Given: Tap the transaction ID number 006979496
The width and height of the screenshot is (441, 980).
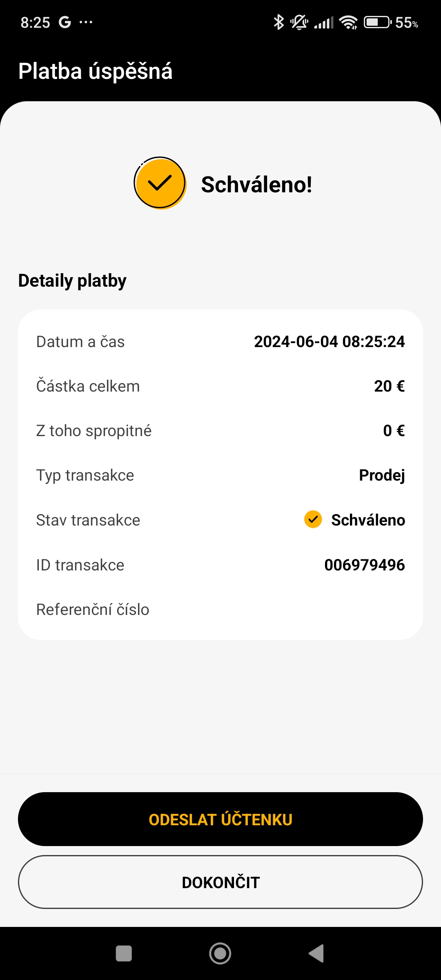Looking at the screenshot, I should pos(364,565).
